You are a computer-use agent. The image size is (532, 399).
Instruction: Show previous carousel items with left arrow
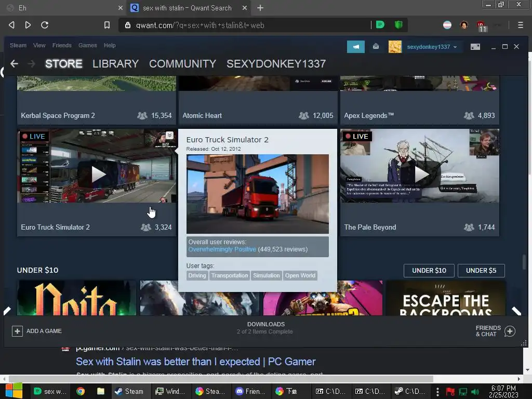[x=7, y=311]
